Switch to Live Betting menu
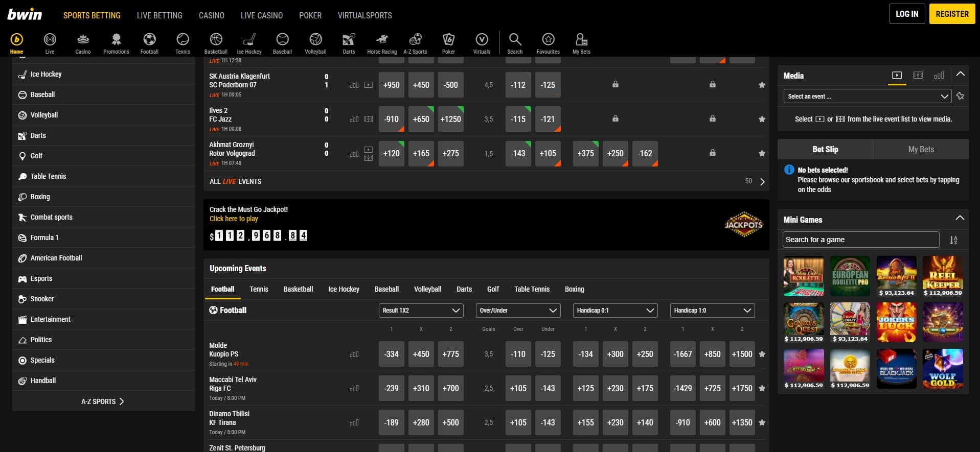This screenshot has width=980, height=452. tap(159, 15)
